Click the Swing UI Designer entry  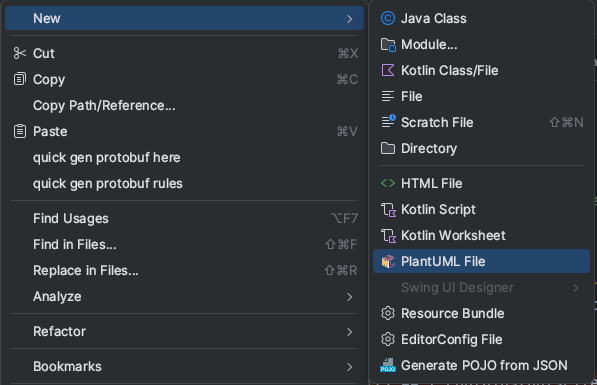click(481, 288)
